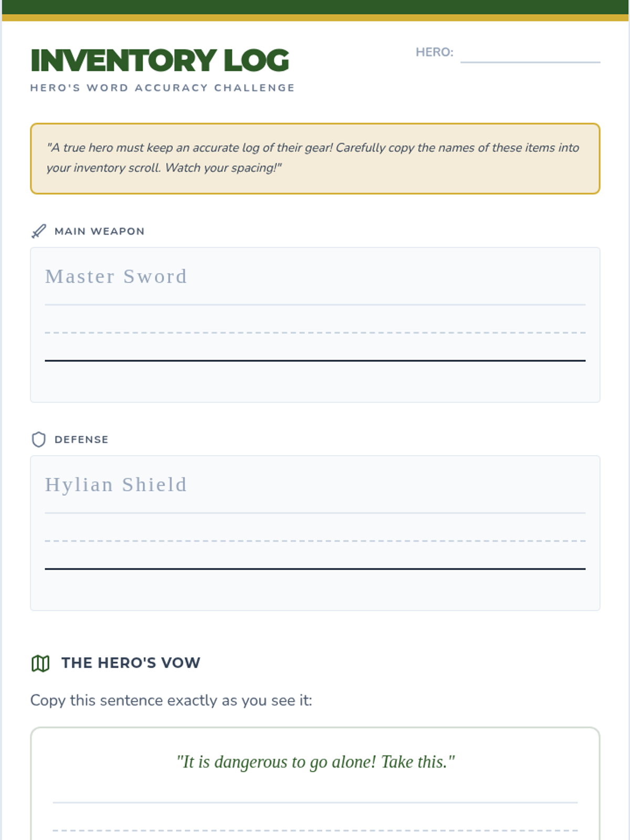This screenshot has width=630, height=840.
Task: Click the Master Sword tracing text
Action: click(116, 277)
